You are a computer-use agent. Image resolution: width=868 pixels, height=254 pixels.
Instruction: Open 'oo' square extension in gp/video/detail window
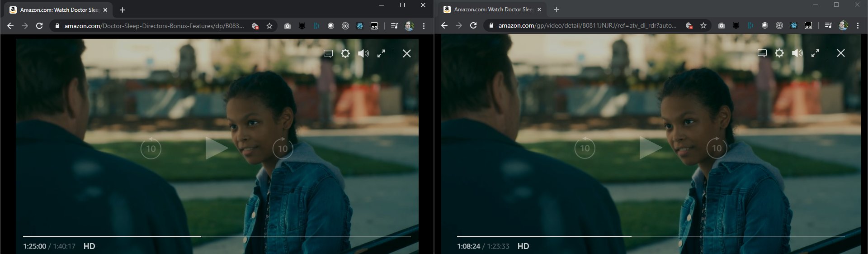click(808, 25)
